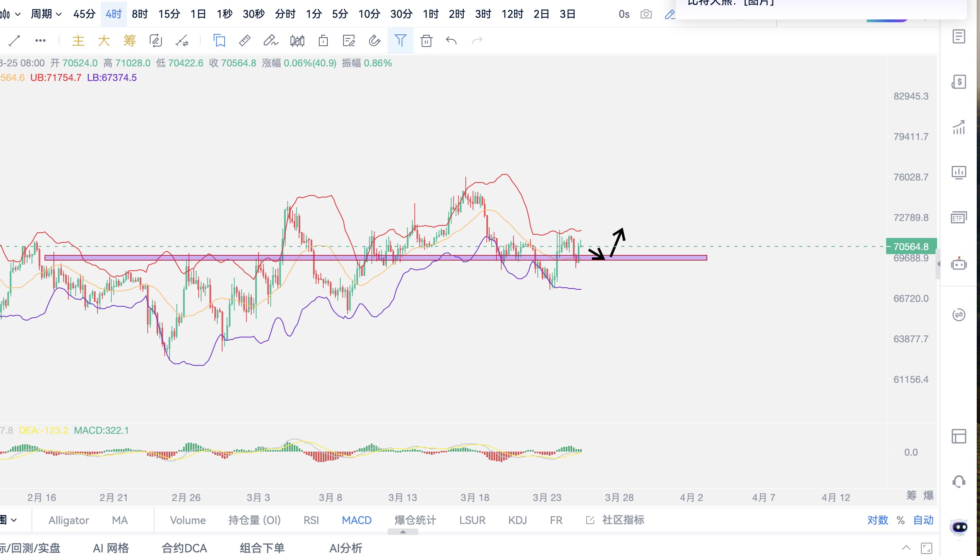980x556 pixels.
Task: Switch to the 1日 timeframe
Action: point(198,14)
